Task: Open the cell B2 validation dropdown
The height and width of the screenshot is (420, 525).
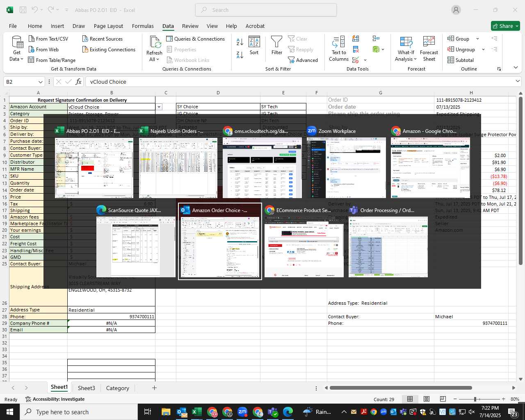Action: [x=159, y=107]
